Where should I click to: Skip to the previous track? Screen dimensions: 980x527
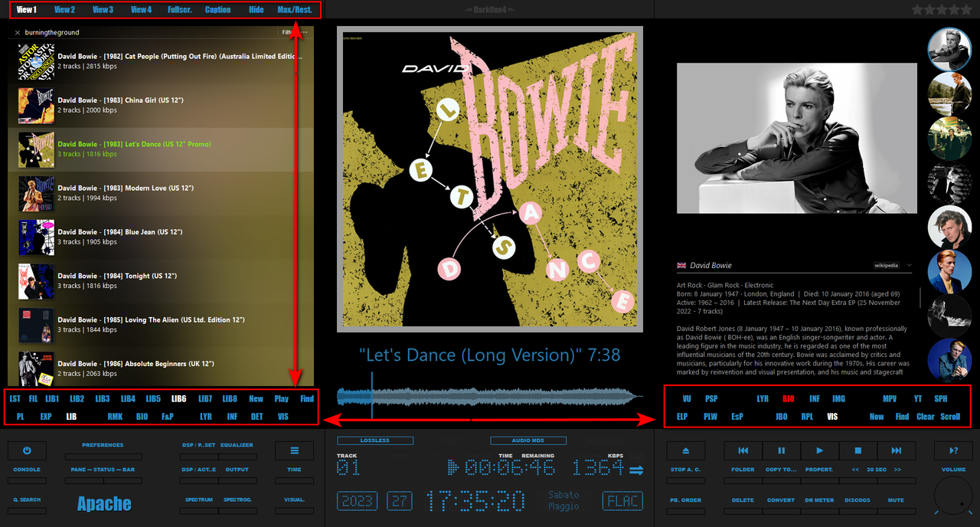(743, 450)
